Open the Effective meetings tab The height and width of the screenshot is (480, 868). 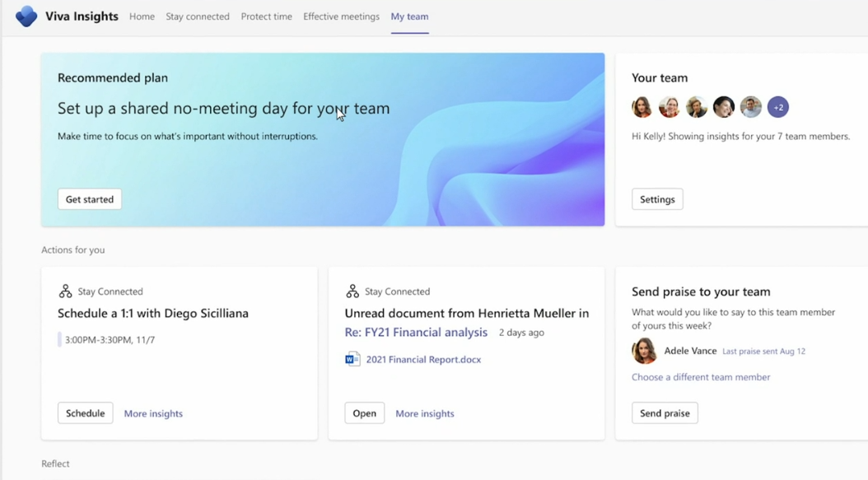click(x=341, y=16)
